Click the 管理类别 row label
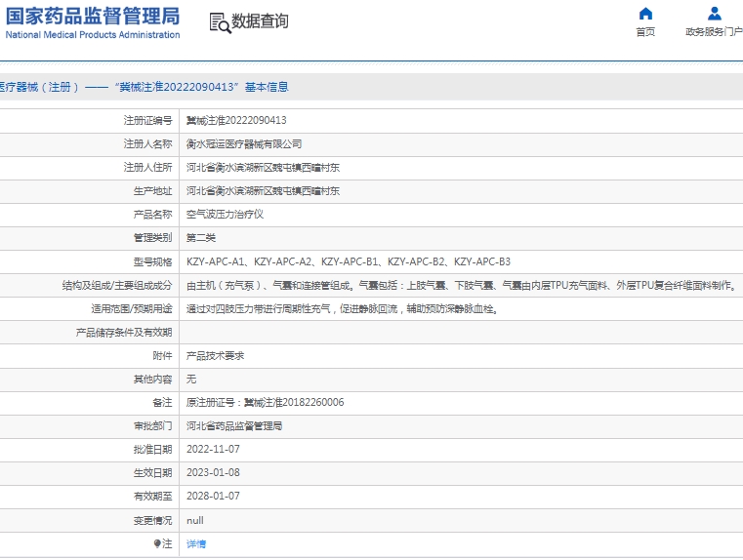Image resolution: width=743 pixels, height=560 pixels. (x=152, y=238)
